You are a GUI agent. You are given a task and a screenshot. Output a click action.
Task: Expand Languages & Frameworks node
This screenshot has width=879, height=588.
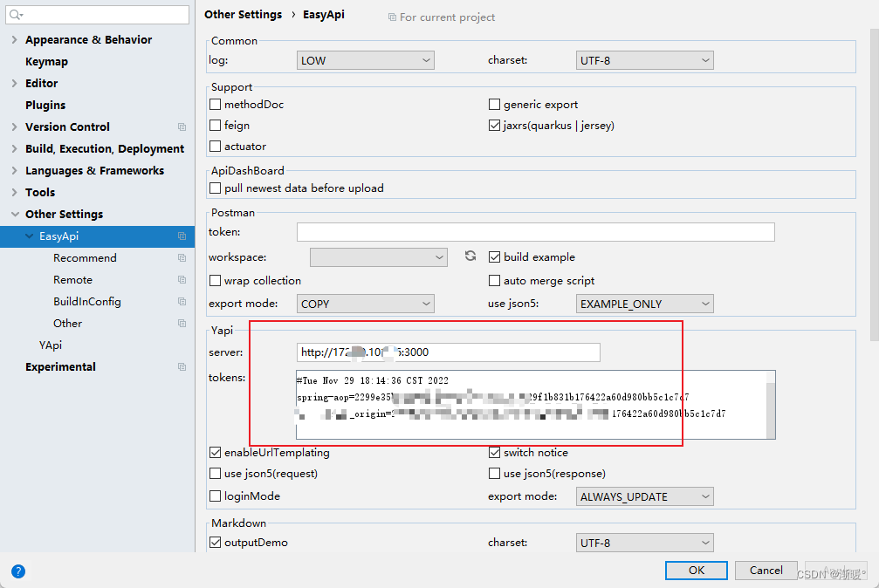(x=15, y=171)
